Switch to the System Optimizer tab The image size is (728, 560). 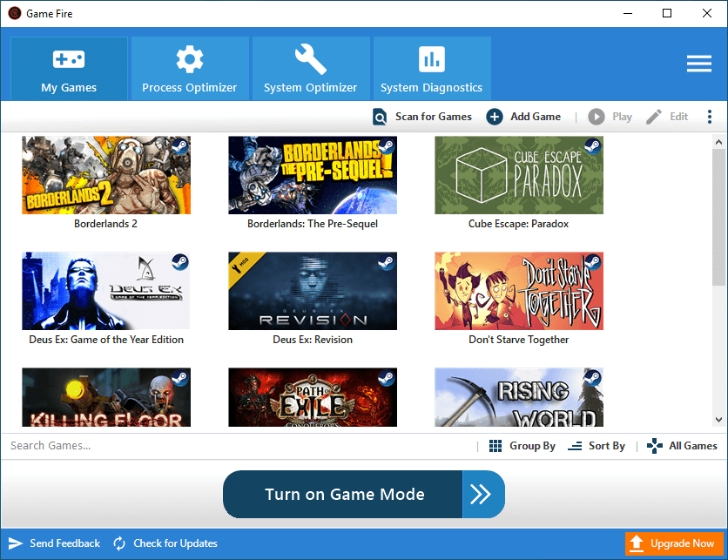pyautogui.click(x=311, y=68)
